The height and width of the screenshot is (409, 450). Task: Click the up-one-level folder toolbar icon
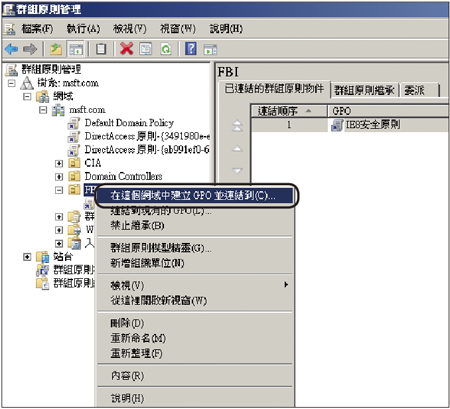pyautogui.click(x=56, y=49)
